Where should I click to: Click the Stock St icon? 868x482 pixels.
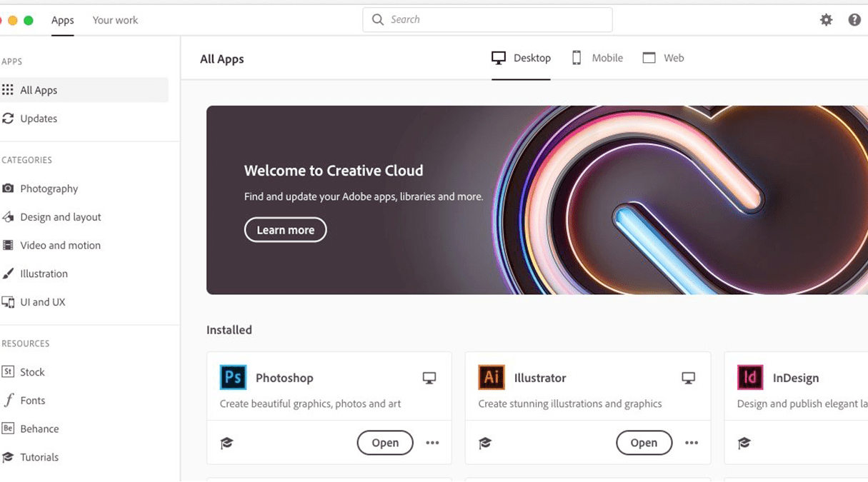[8, 371]
